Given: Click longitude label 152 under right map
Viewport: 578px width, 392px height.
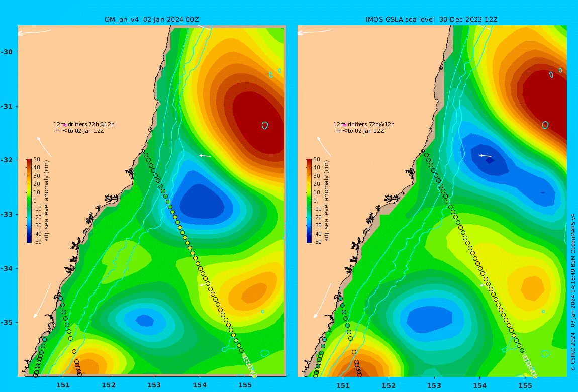Looking at the screenshot, I should pos(389,385).
